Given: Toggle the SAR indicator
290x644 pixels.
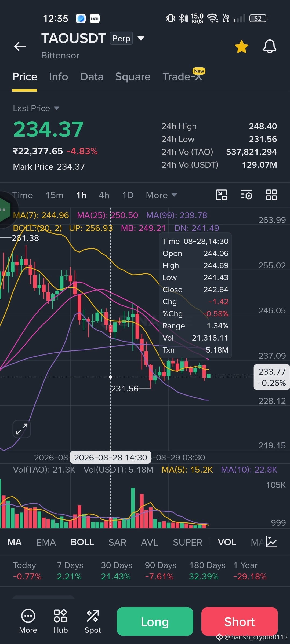Looking at the screenshot, I should [117, 542].
